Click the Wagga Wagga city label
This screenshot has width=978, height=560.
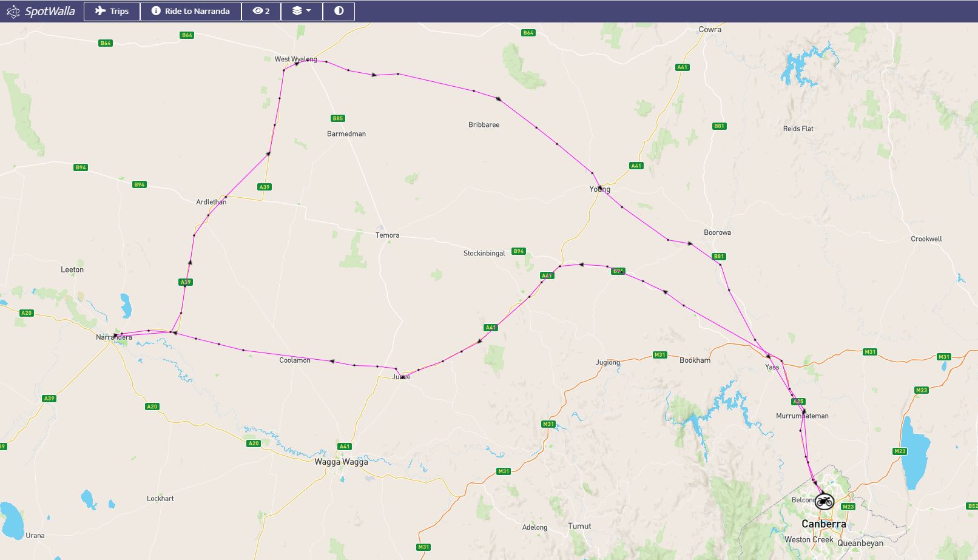[x=341, y=462]
